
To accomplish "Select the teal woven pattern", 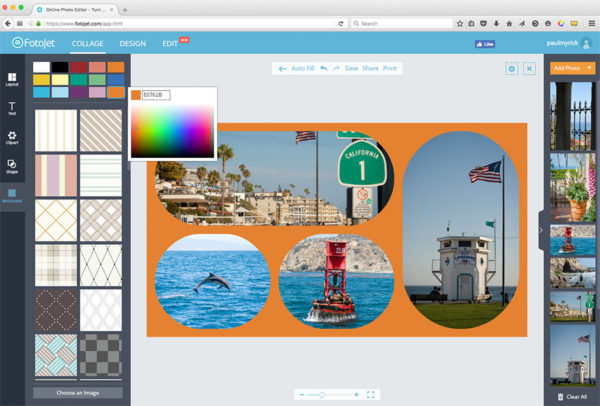I will click(56, 355).
